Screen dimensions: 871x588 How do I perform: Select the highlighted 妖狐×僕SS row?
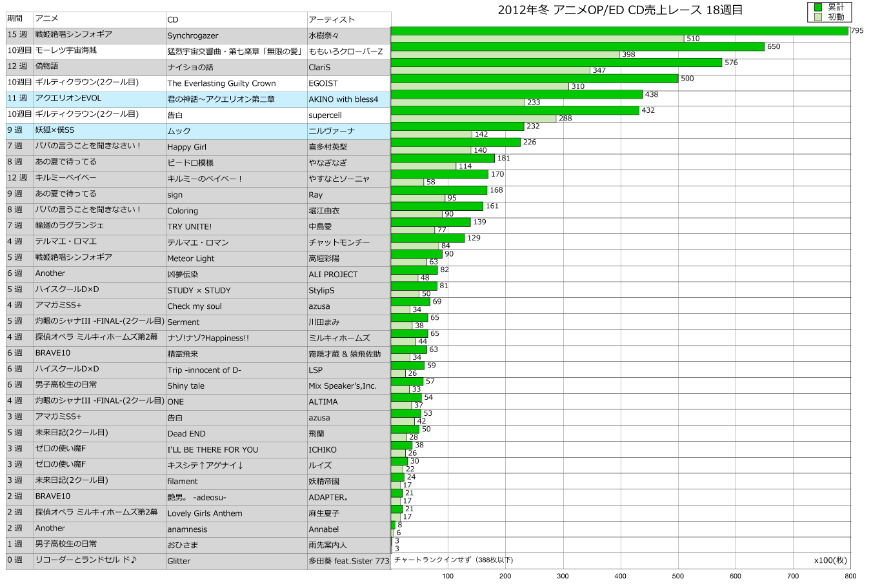point(194,131)
